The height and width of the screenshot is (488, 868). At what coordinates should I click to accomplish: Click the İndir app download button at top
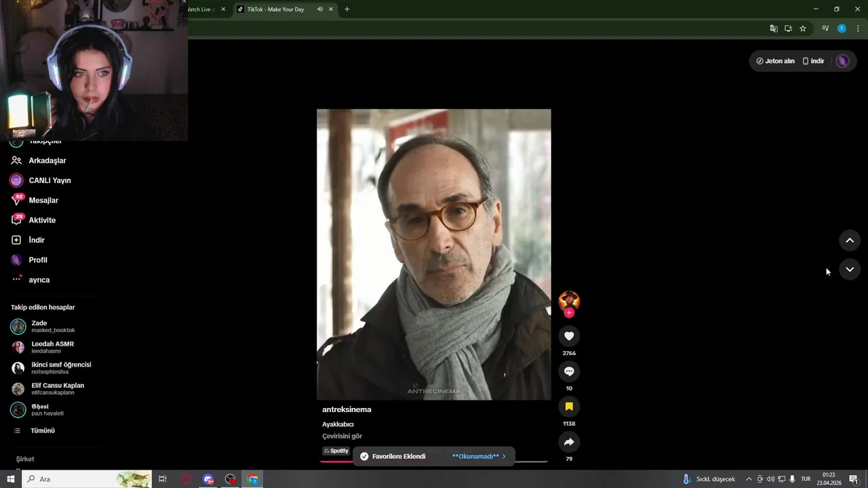pyautogui.click(x=813, y=61)
